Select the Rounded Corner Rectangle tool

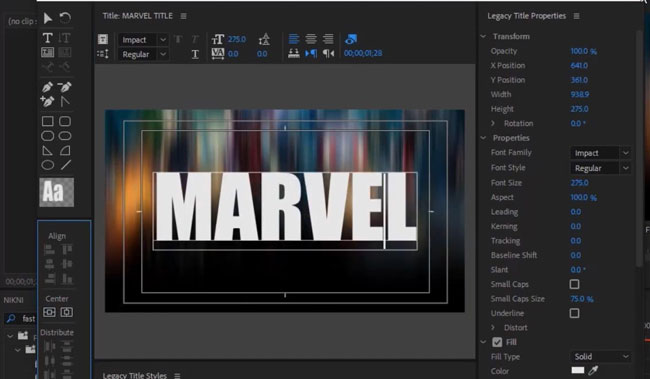[x=65, y=121]
